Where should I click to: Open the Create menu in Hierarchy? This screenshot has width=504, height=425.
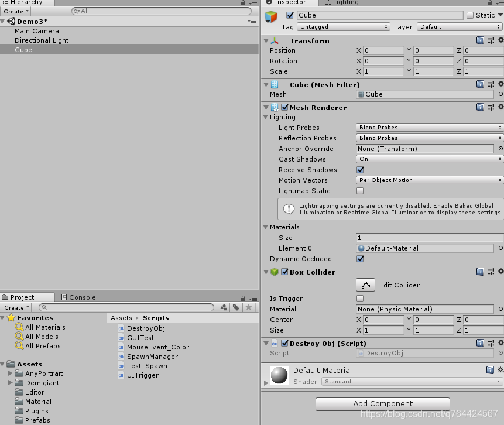click(16, 11)
